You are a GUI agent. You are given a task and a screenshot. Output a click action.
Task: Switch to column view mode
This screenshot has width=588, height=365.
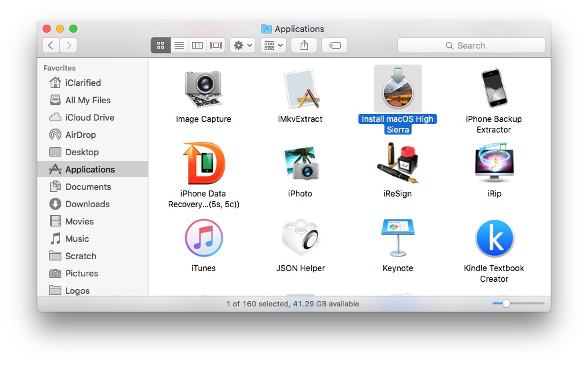(x=197, y=45)
